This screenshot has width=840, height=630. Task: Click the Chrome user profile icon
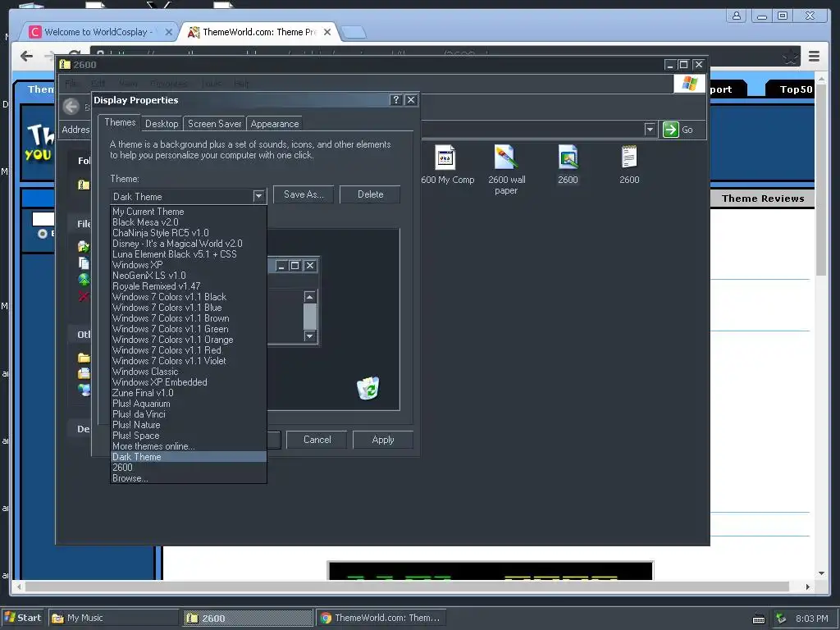point(737,16)
